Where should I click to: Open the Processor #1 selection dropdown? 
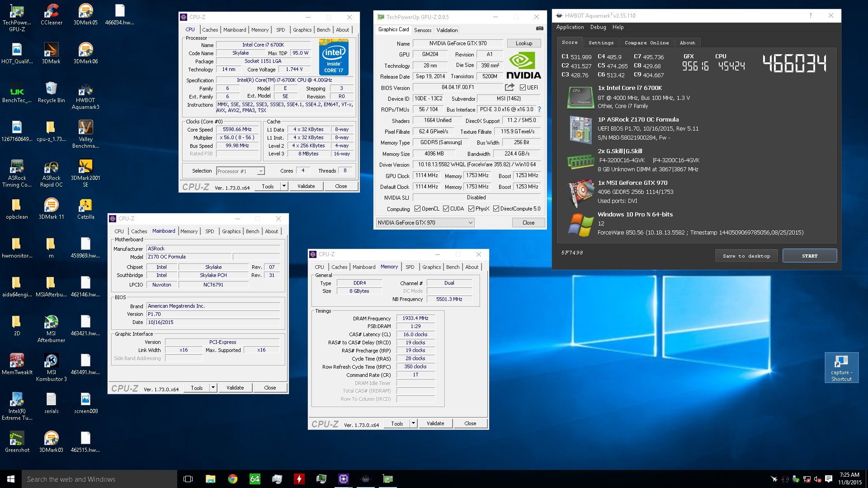(x=241, y=171)
